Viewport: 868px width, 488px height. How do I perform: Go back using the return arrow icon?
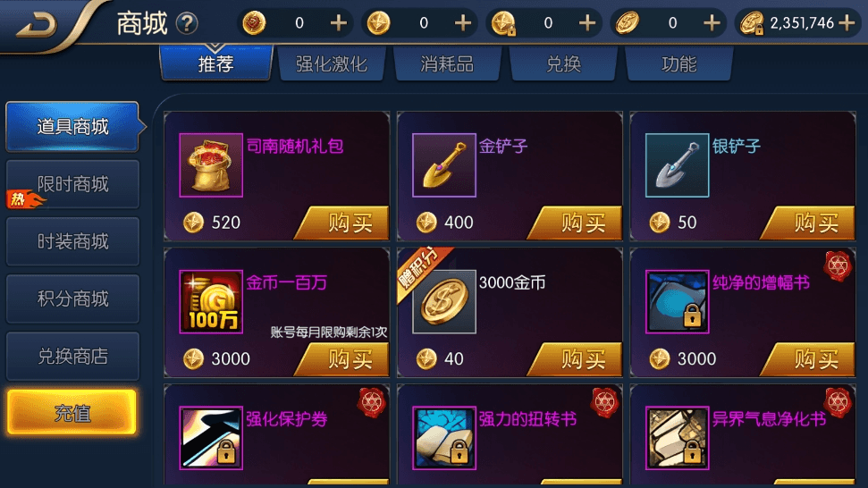pyautogui.click(x=37, y=24)
